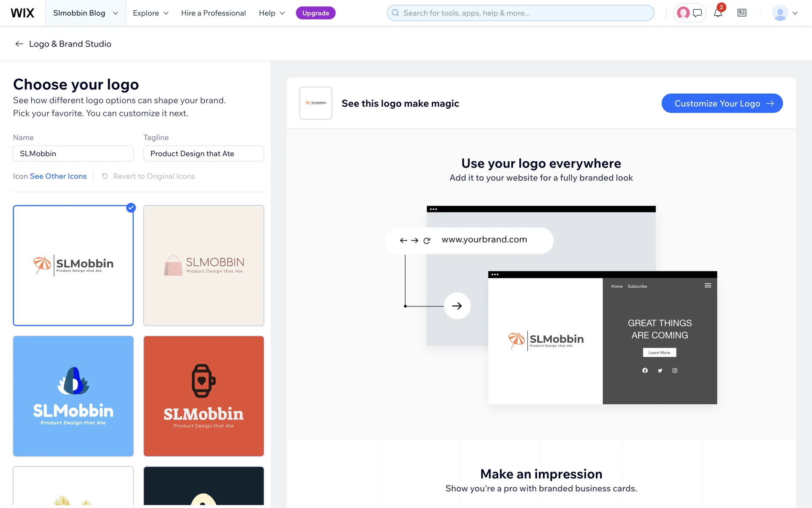
Task: Click the See Other Icons link
Action: coord(58,176)
